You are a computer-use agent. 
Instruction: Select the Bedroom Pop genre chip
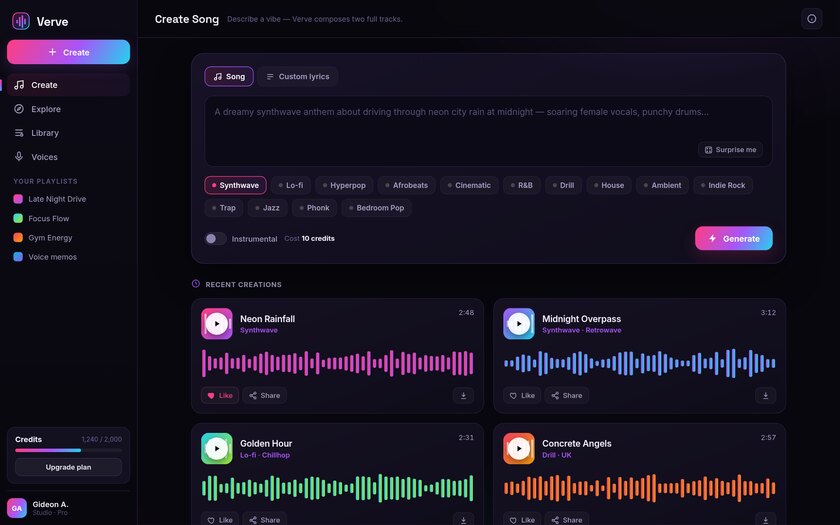(377, 208)
